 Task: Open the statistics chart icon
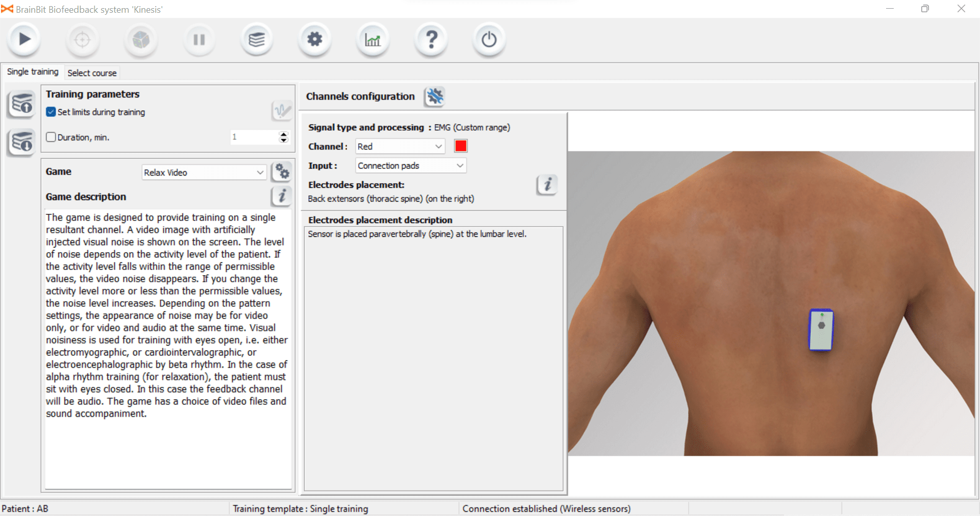click(x=373, y=39)
